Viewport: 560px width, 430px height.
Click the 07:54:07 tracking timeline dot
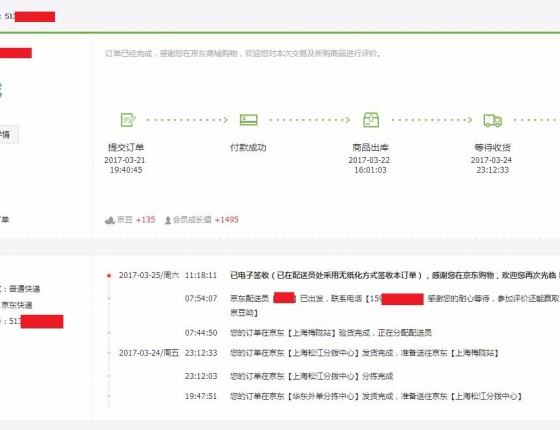coord(109,298)
